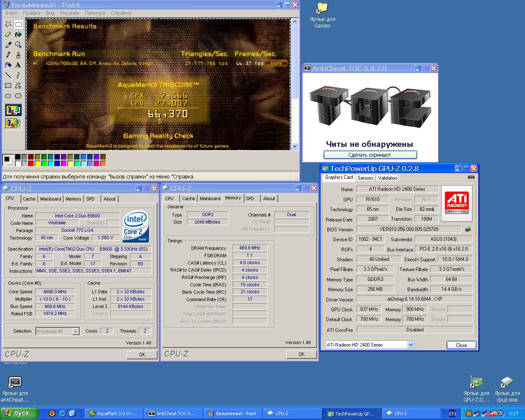
Task: Click the orange gear tray icon
Action: (x=469, y=413)
